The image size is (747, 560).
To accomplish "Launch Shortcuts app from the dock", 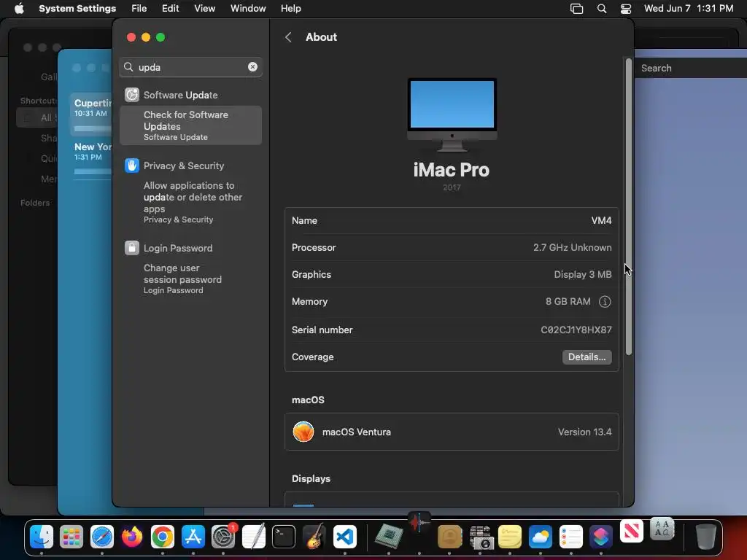I will click(x=601, y=537).
